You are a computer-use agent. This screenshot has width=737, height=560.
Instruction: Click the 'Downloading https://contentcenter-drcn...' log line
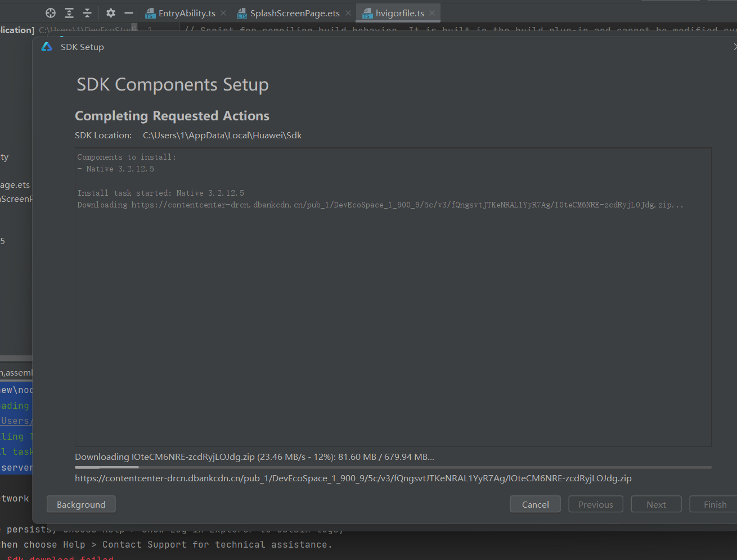tap(380, 205)
